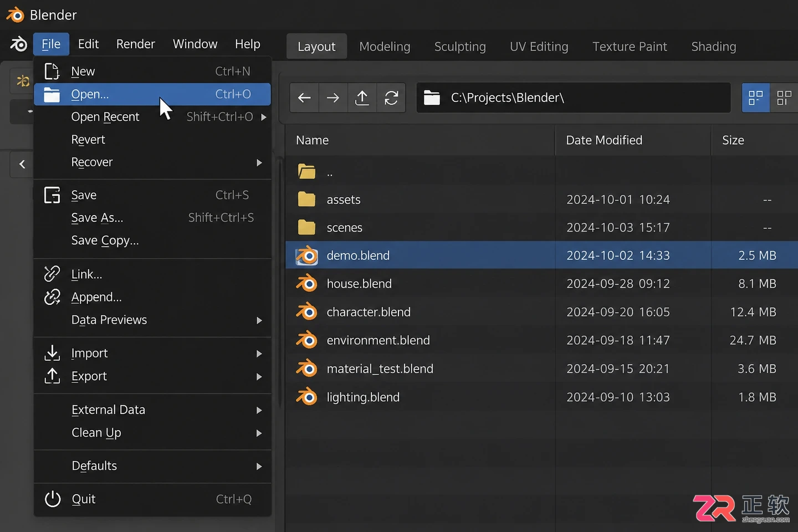Select the character.blend file row
Image resolution: width=798 pixels, height=532 pixels.
click(x=541, y=312)
